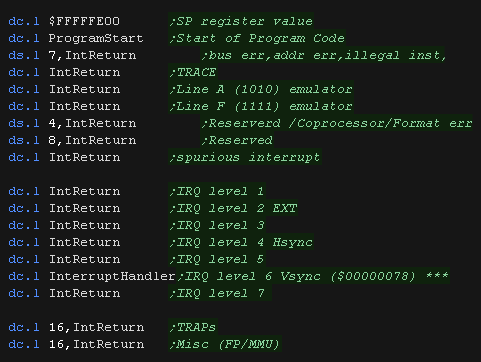Click the 'IRQ level 7' comment

pyautogui.click(x=217, y=293)
